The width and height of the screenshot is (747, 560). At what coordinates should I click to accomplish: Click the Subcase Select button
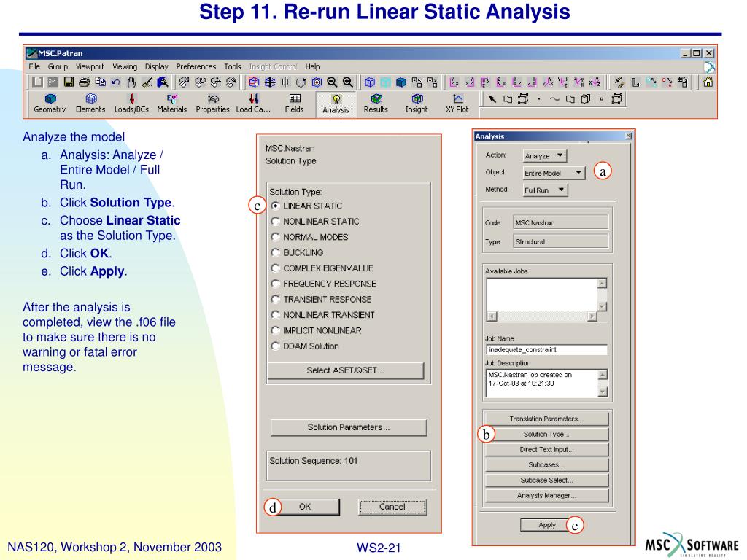[547, 480]
